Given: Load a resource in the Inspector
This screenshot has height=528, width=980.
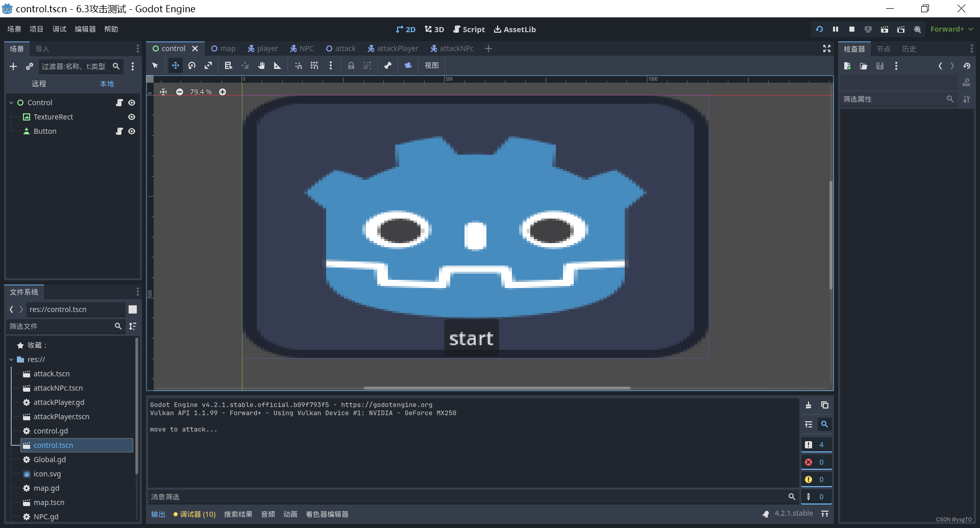Looking at the screenshot, I should [864, 66].
